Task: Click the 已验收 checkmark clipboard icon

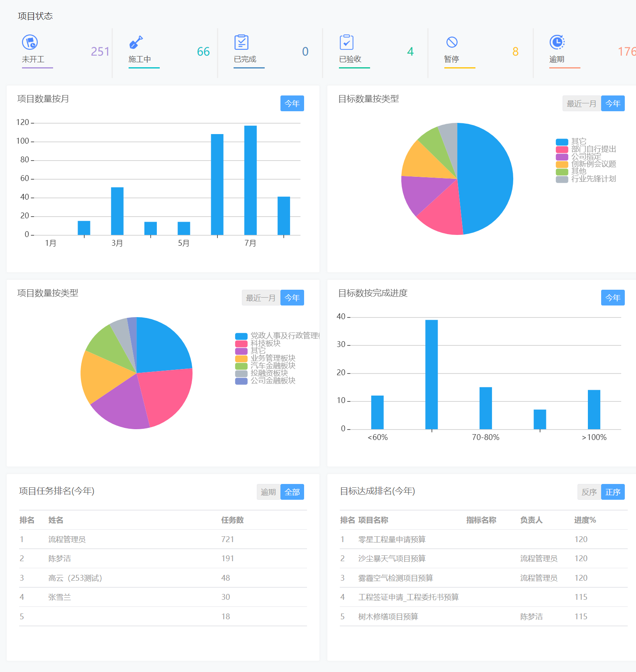Action: point(346,42)
